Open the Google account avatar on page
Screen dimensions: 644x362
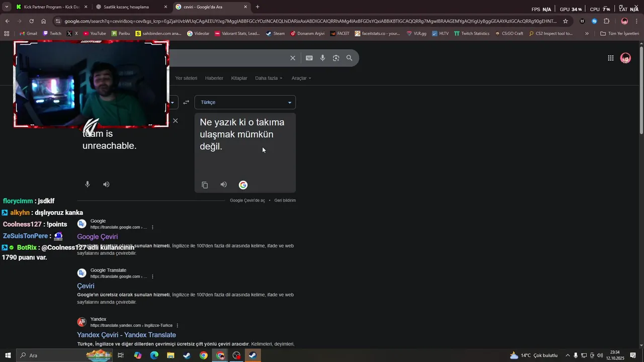[x=625, y=58]
